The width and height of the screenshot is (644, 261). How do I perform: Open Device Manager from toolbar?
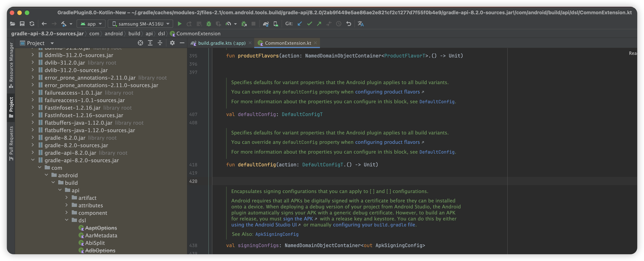pyautogui.click(x=275, y=24)
